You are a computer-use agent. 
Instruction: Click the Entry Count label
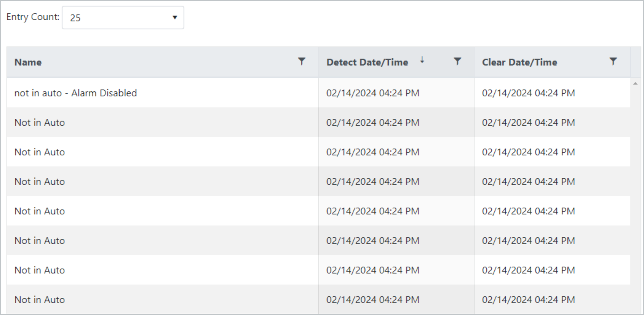coord(33,17)
